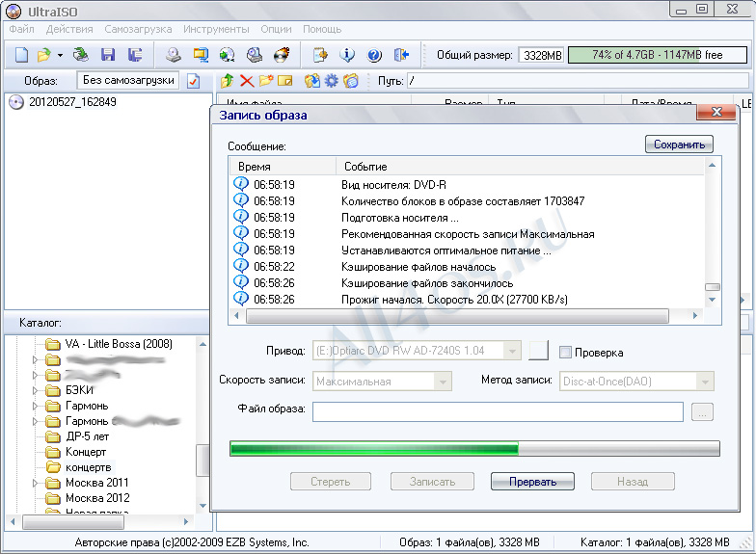
Task: Click the log scroll-up arrow
Action: (712, 166)
